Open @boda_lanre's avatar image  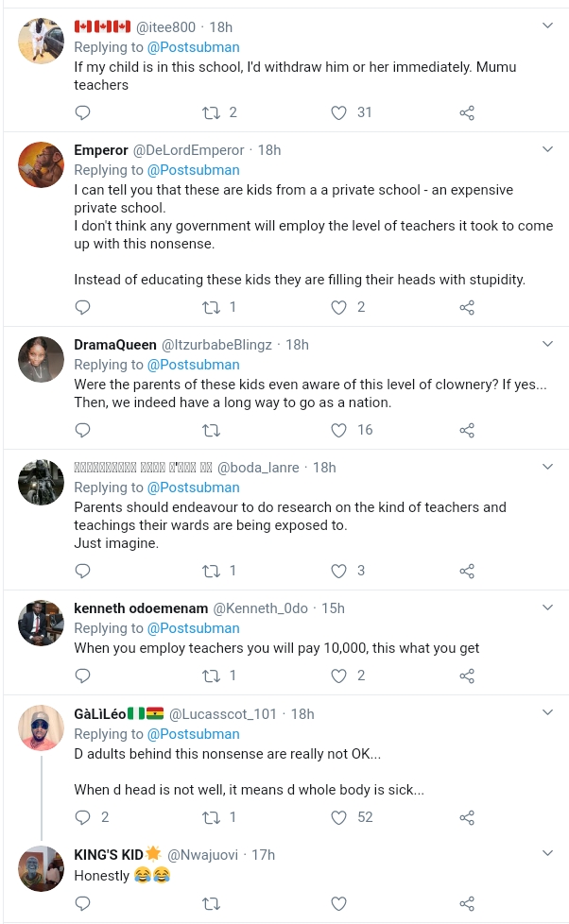tap(41, 482)
